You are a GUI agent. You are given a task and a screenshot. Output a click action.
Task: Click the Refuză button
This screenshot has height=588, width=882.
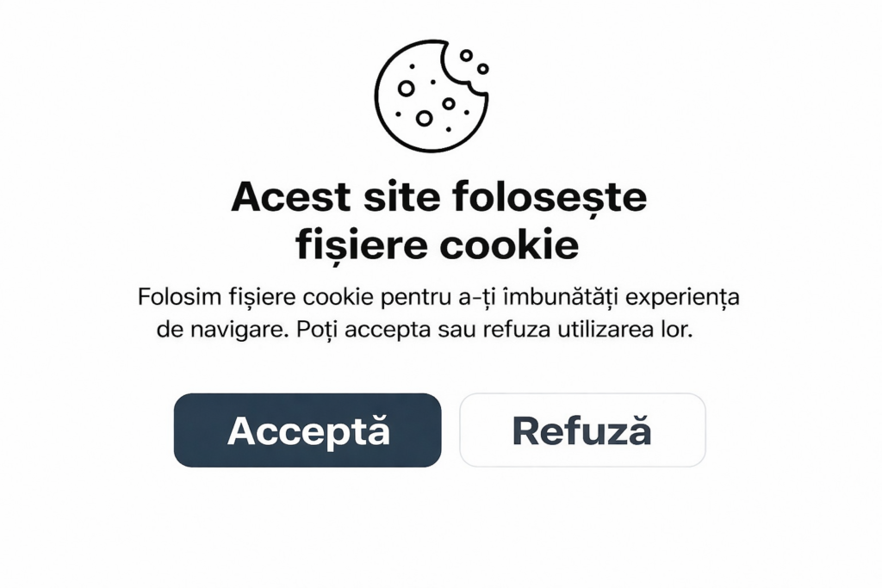[582, 430]
